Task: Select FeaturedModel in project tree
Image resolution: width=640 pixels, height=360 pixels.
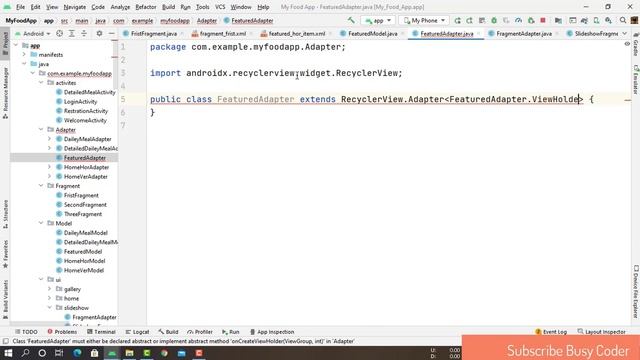Action: pyautogui.click(x=83, y=251)
